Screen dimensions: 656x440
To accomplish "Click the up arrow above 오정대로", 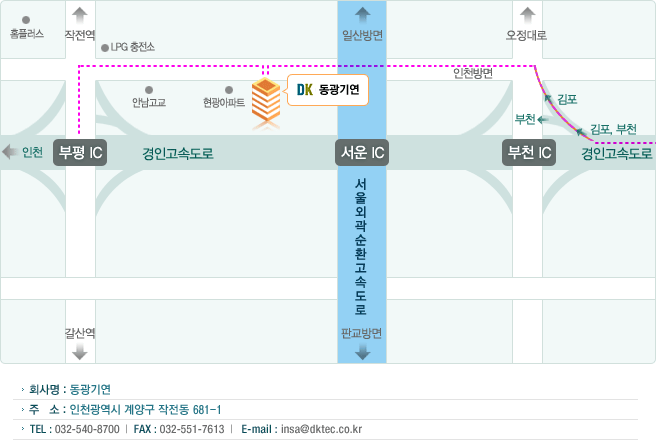I will pyautogui.click(x=527, y=15).
